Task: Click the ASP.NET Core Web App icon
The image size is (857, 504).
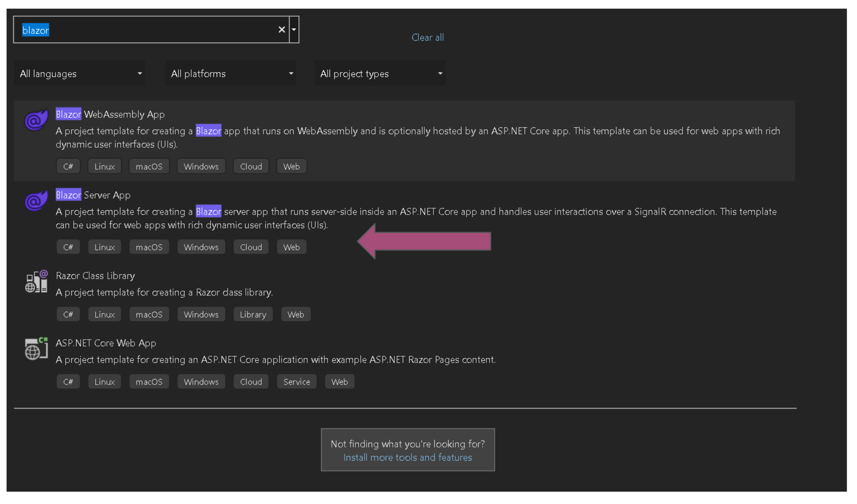Action: (36, 349)
